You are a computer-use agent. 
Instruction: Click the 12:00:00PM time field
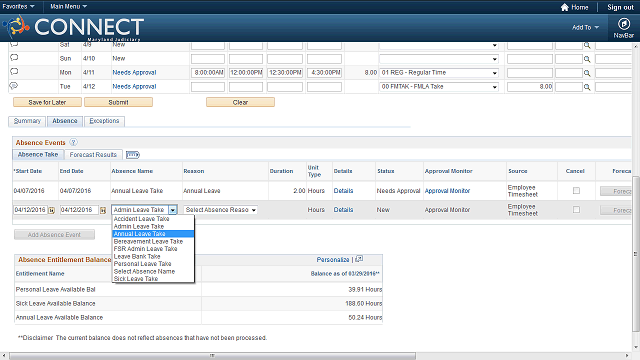246,73
